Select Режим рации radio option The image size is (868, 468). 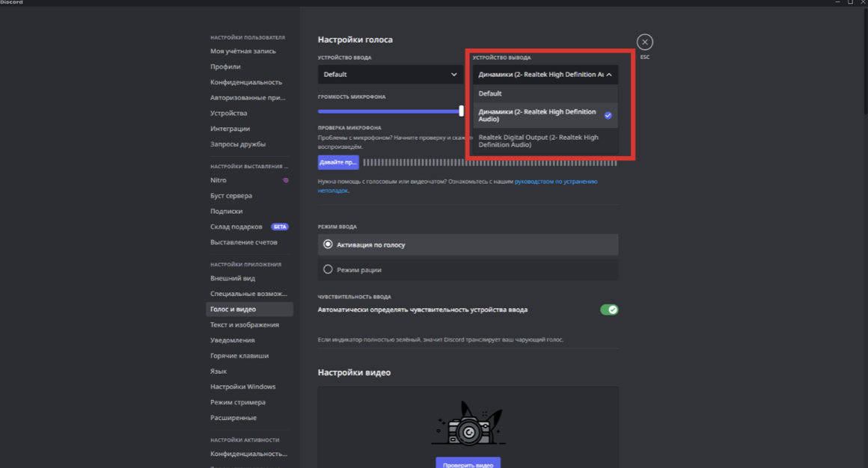click(468, 269)
